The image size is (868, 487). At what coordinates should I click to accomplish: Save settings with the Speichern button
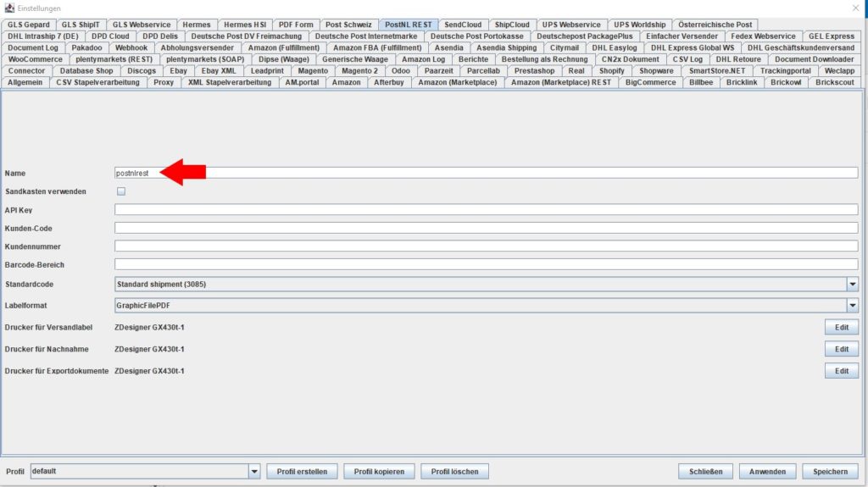pyautogui.click(x=830, y=472)
